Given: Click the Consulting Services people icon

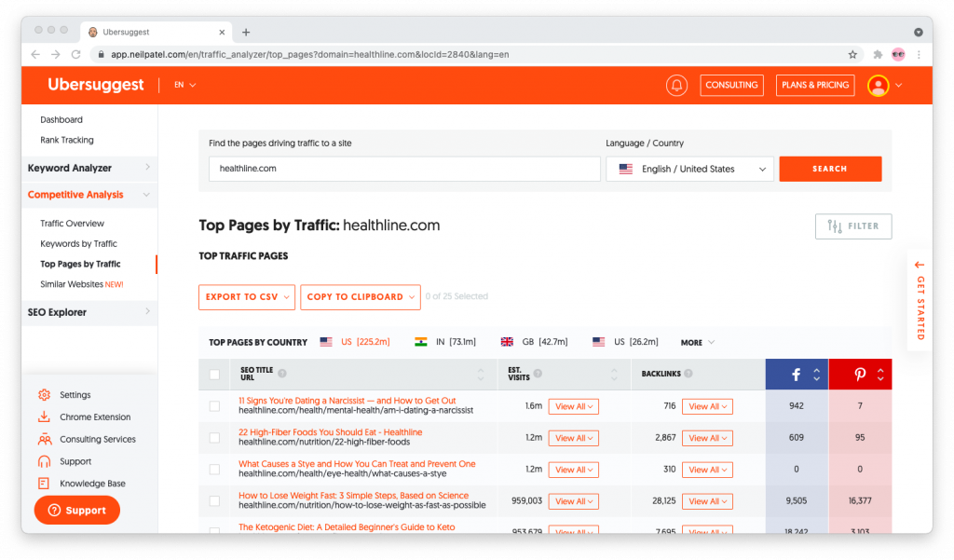Looking at the screenshot, I should click(45, 439).
